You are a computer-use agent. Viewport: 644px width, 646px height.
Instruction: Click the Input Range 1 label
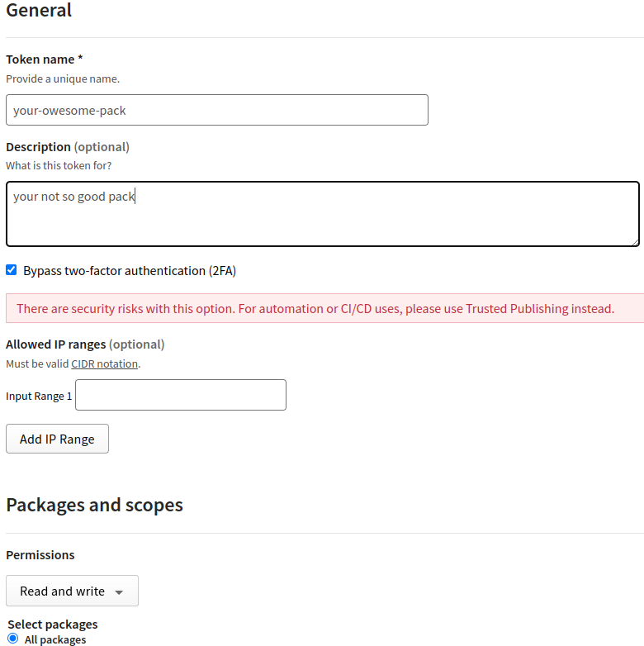pos(39,397)
